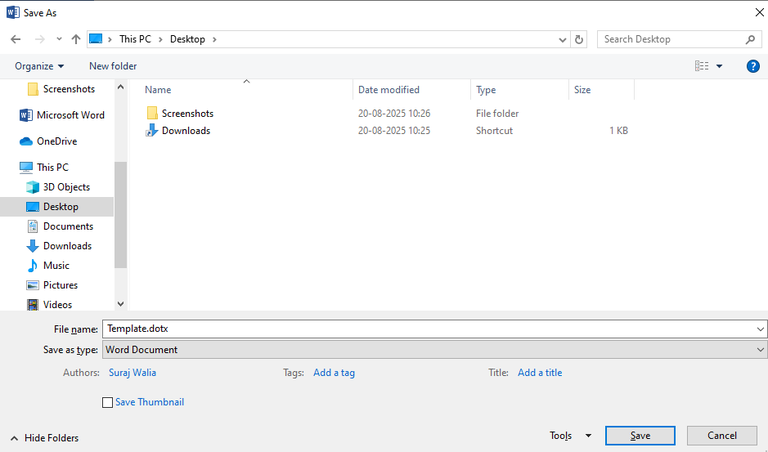Sort files by Type column header

[486, 90]
